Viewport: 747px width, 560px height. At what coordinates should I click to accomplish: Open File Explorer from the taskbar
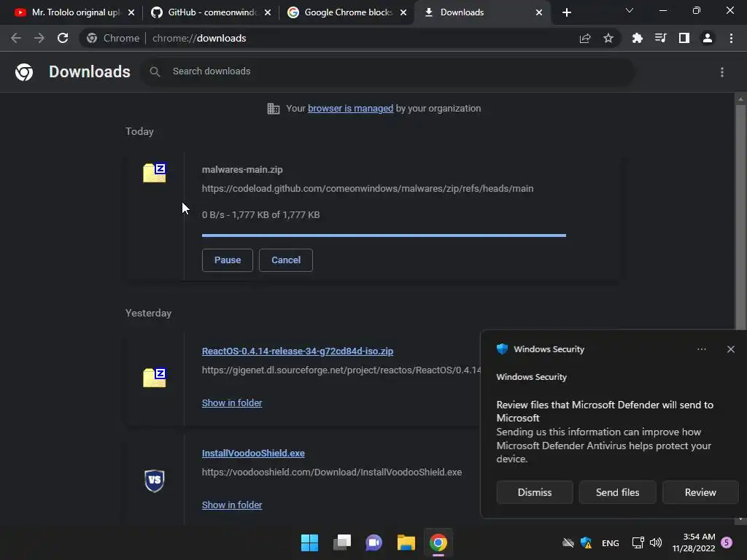tap(406, 542)
